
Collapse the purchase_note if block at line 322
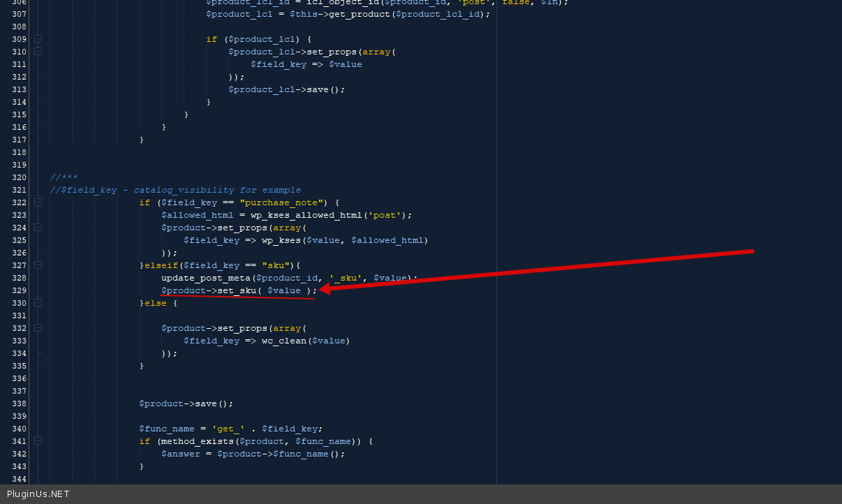38,202
